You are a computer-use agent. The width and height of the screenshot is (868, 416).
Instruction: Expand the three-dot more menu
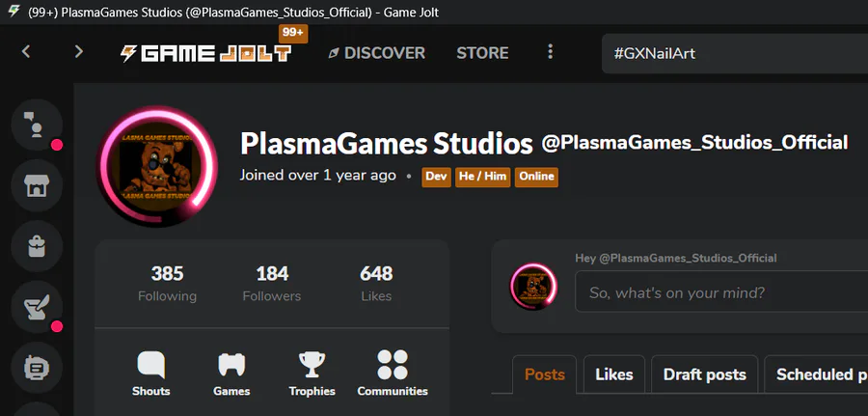(x=550, y=52)
